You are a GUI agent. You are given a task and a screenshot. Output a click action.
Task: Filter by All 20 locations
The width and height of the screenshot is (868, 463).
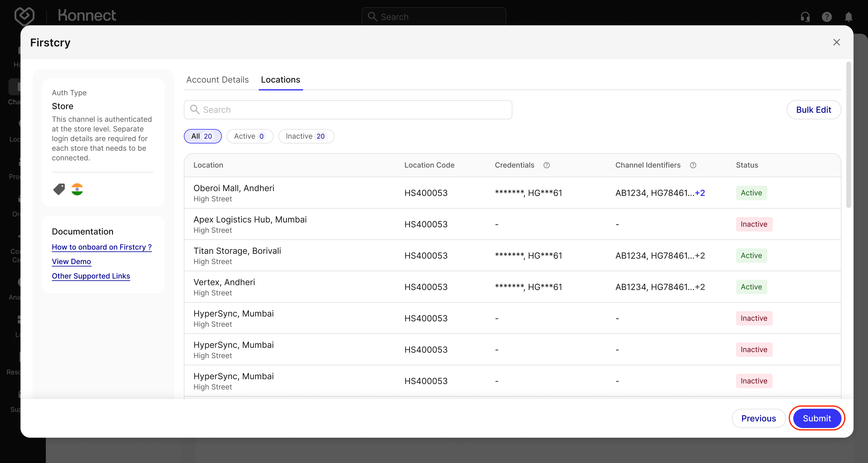point(203,136)
